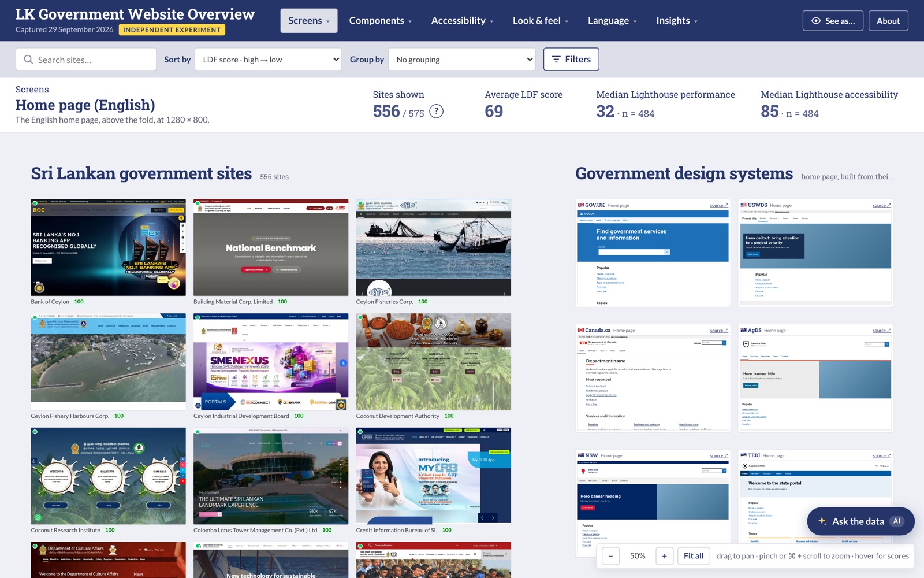Open the GOV.UK source link
This screenshot has width=924, height=578.
tap(719, 205)
